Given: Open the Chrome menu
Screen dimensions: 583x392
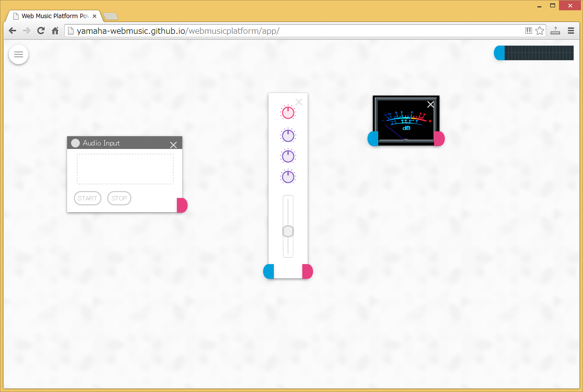Looking at the screenshot, I should (571, 31).
